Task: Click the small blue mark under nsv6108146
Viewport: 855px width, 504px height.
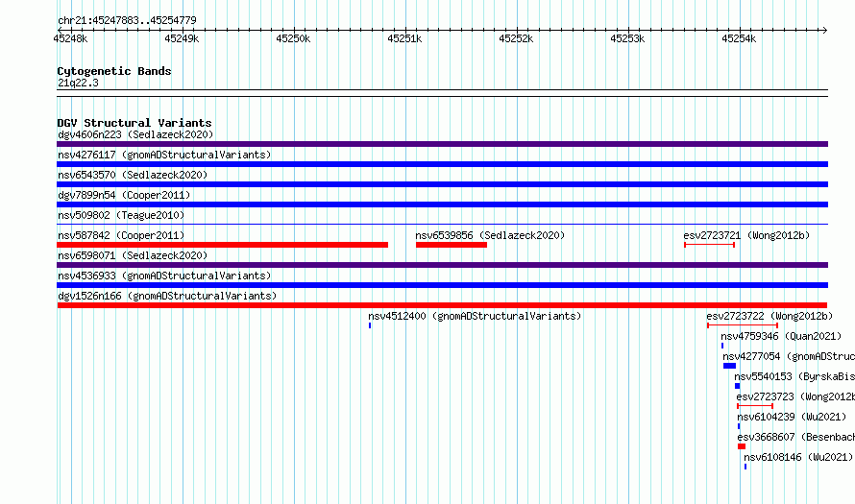Action: click(745, 467)
